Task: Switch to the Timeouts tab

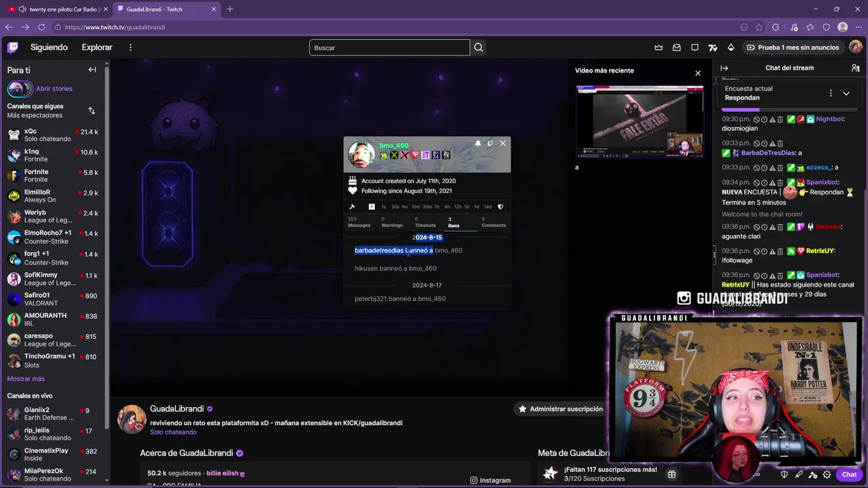Action: [425, 222]
